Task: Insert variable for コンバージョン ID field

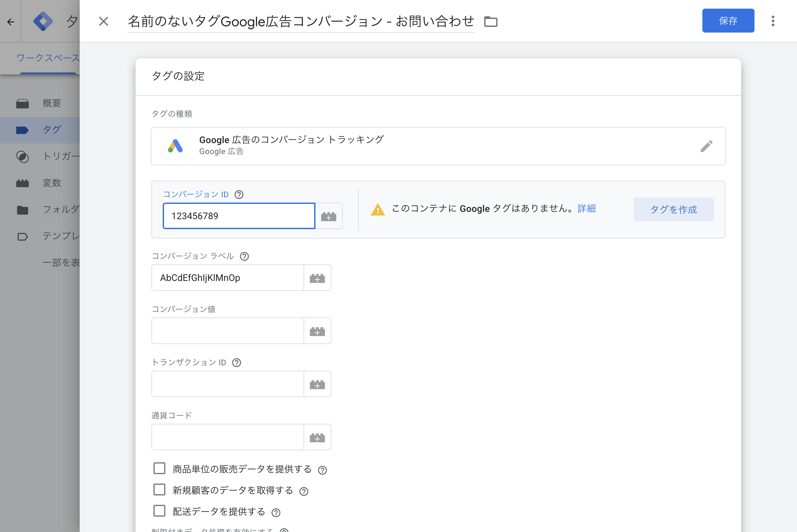Action: pos(328,216)
